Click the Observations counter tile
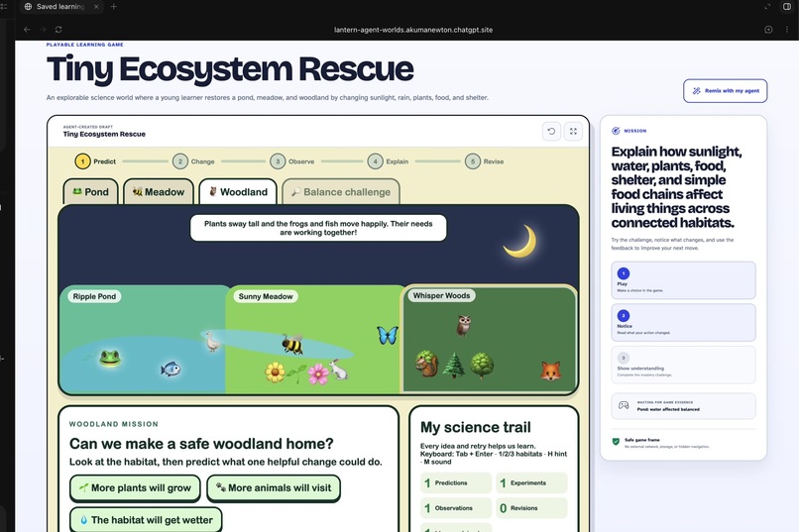 tap(456, 508)
